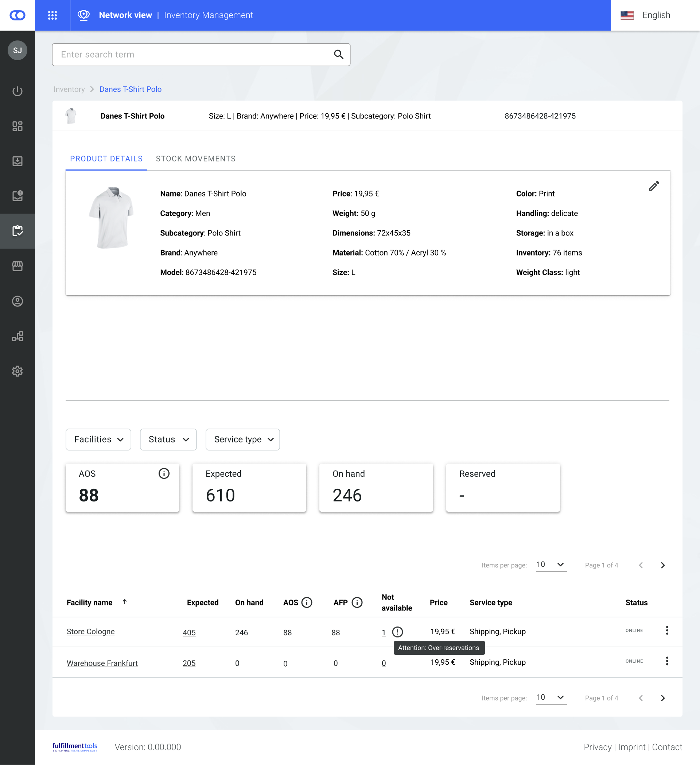Switch to the Stock Movements tab
Screen dimensions: 700x765
pos(195,159)
